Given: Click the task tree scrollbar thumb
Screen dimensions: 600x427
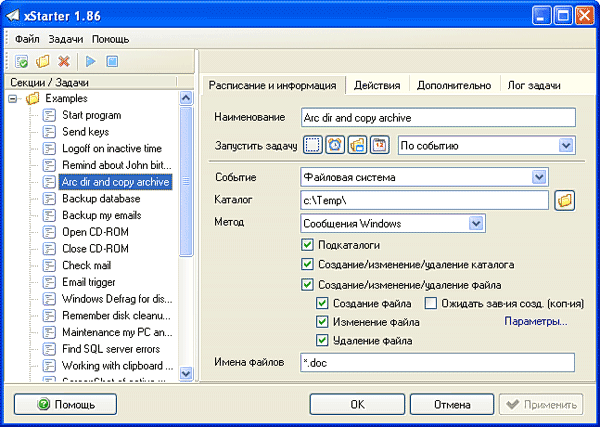Looking at the screenshot, I should tap(186, 181).
